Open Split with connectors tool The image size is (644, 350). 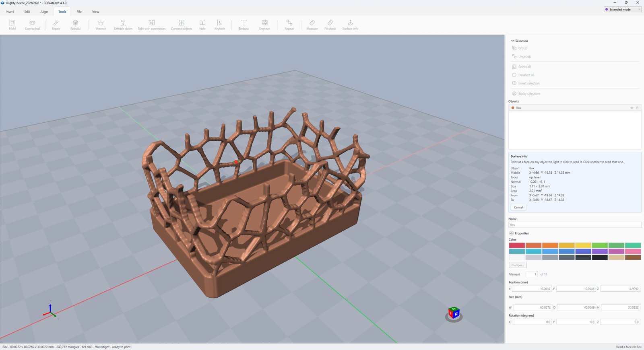tap(152, 25)
